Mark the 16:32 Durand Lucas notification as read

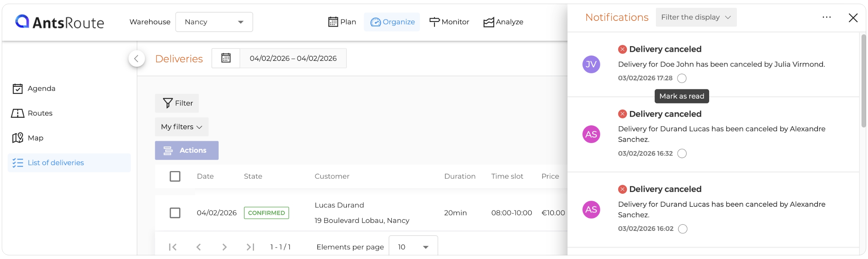click(x=682, y=153)
